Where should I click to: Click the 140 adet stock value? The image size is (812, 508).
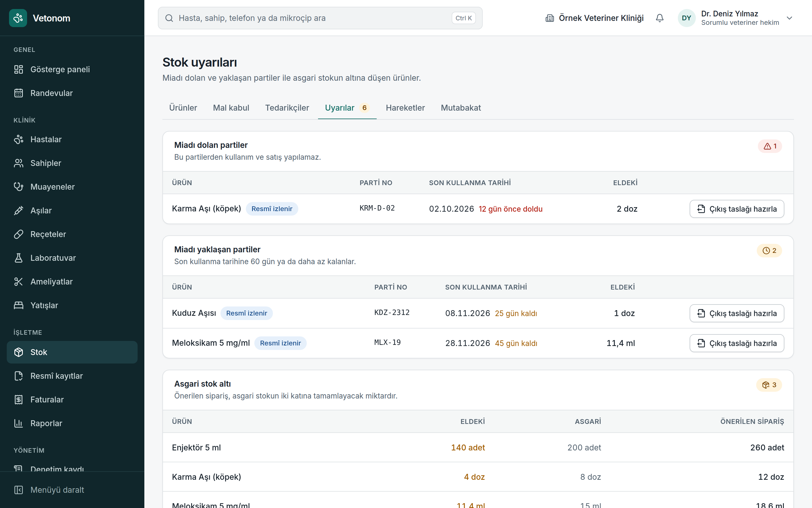click(x=468, y=448)
